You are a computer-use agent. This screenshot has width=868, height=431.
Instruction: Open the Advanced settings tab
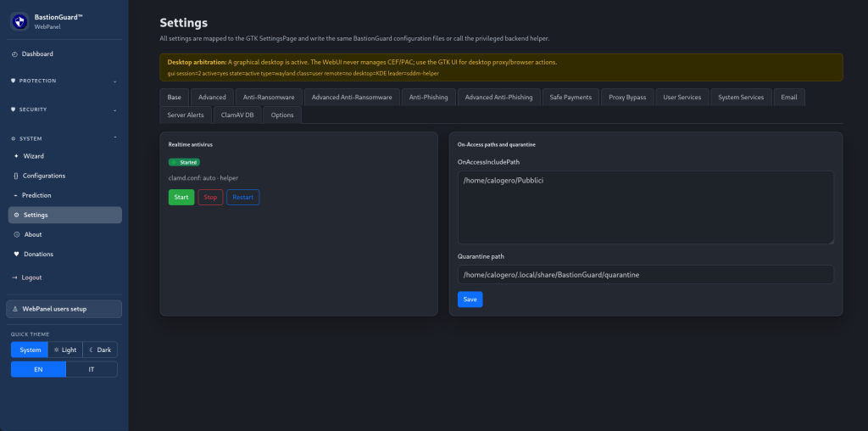tap(212, 97)
